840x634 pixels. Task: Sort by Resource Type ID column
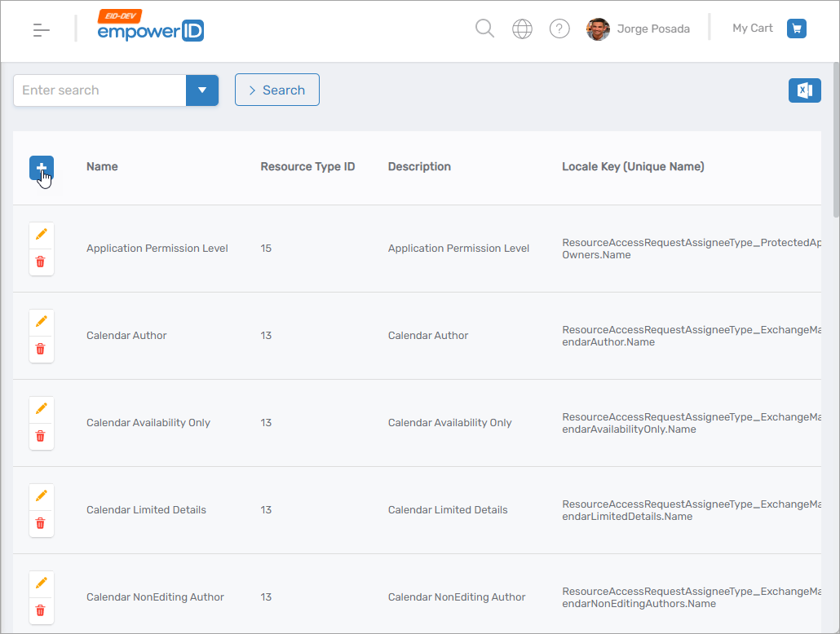pos(307,167)
